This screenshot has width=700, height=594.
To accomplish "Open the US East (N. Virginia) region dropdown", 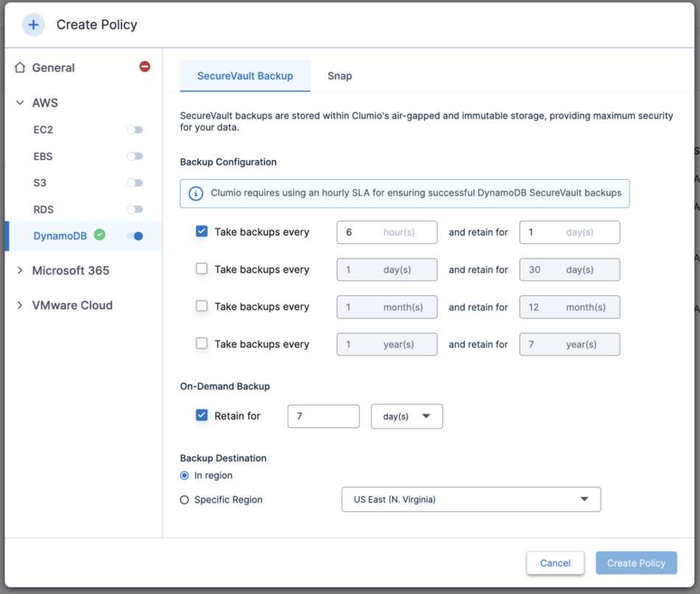I will click(x=471, y=500).
